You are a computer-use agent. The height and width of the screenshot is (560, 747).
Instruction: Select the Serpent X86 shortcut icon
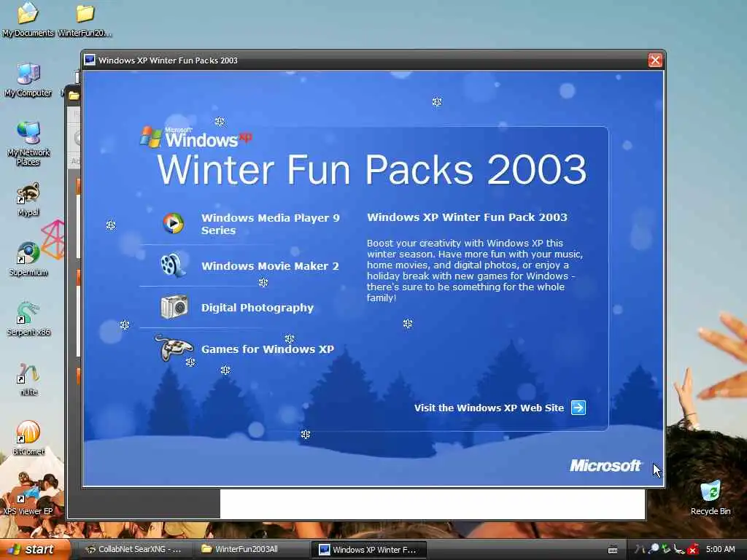[x=28, y=319]
